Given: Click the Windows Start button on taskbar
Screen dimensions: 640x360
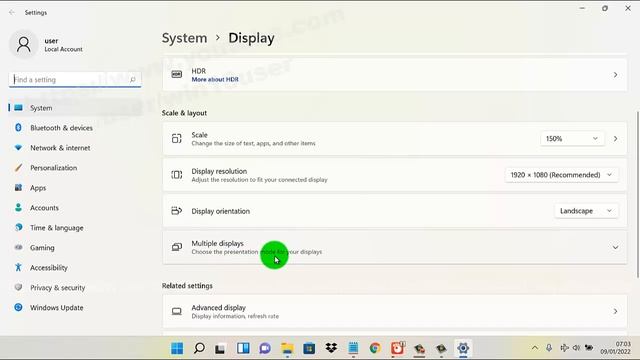Looking at the screenshot, I should (177, 348).
